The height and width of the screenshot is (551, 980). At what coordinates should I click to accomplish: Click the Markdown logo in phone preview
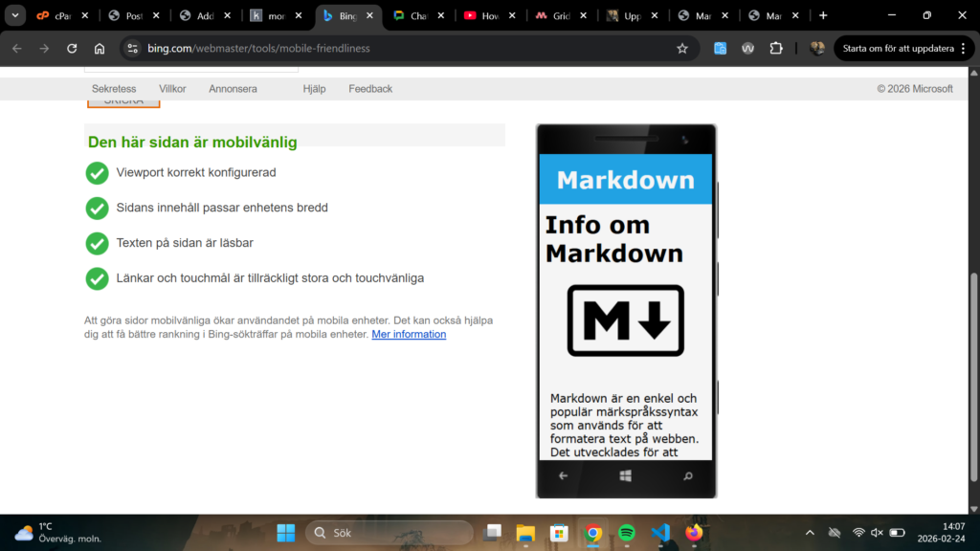click(x=626, y=321)
